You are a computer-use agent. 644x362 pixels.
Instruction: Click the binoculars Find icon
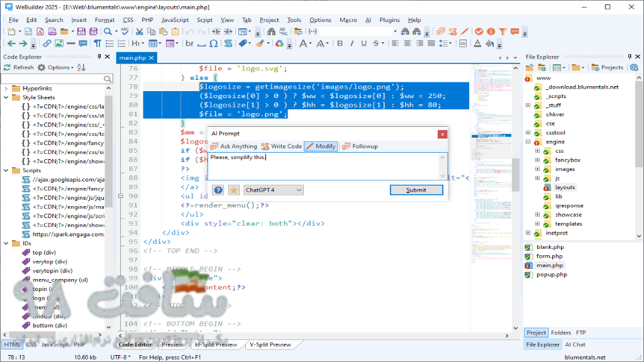pyautogui.click(x=271, y=31)
